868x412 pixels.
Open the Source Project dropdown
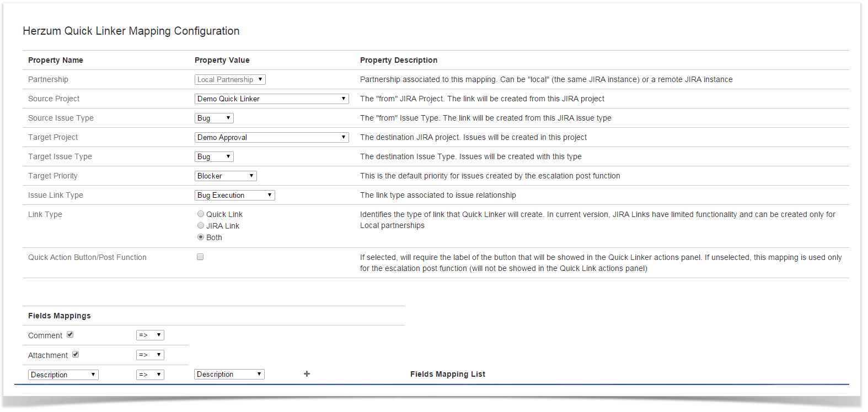271,99
